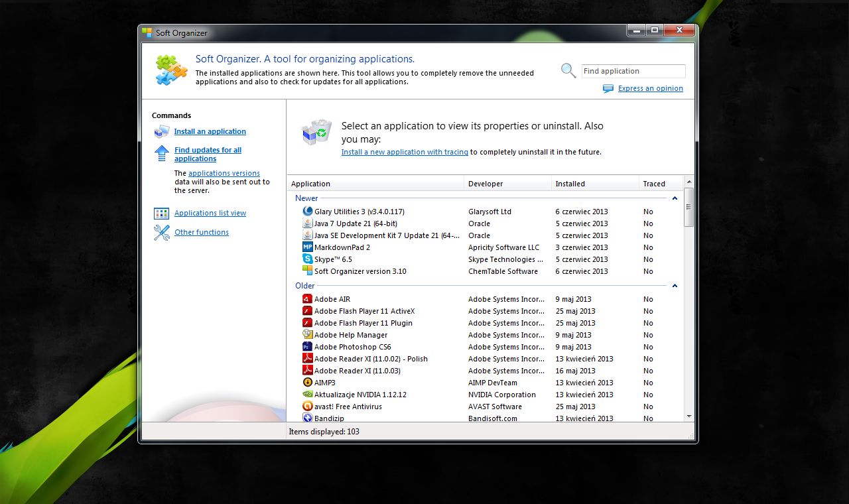Open the applications versions link

click(224, 173)
